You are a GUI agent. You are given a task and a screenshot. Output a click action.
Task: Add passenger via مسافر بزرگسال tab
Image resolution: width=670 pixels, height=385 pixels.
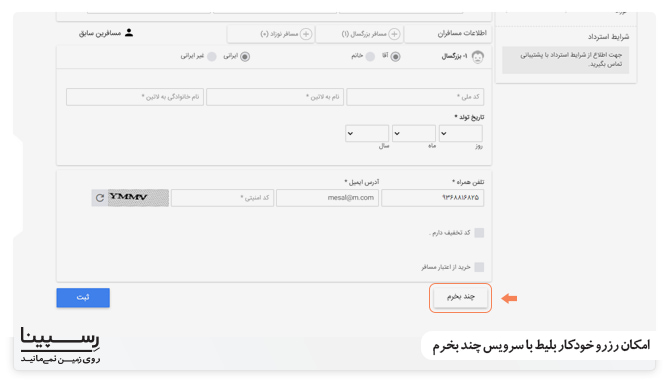(x=359, y=34)
